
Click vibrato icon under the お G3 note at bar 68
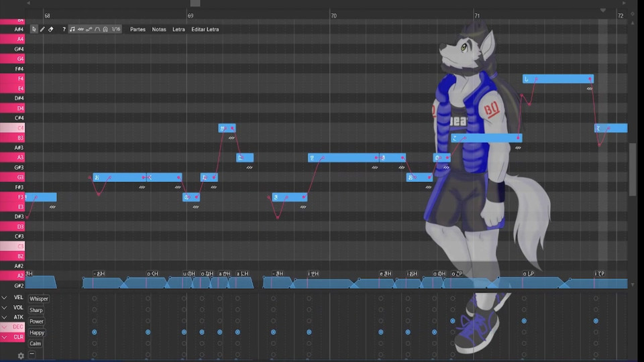(142, 187)
